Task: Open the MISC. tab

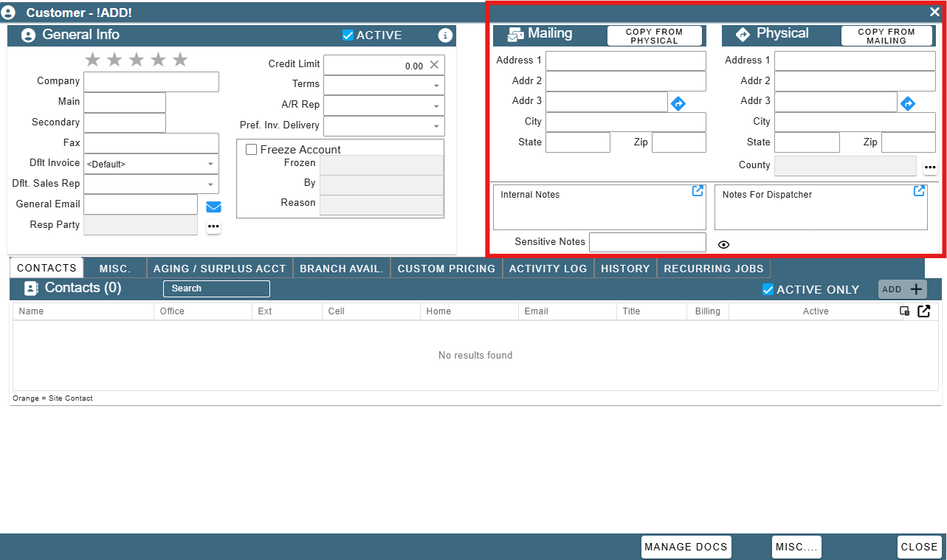Action: (x=115, y=269)
